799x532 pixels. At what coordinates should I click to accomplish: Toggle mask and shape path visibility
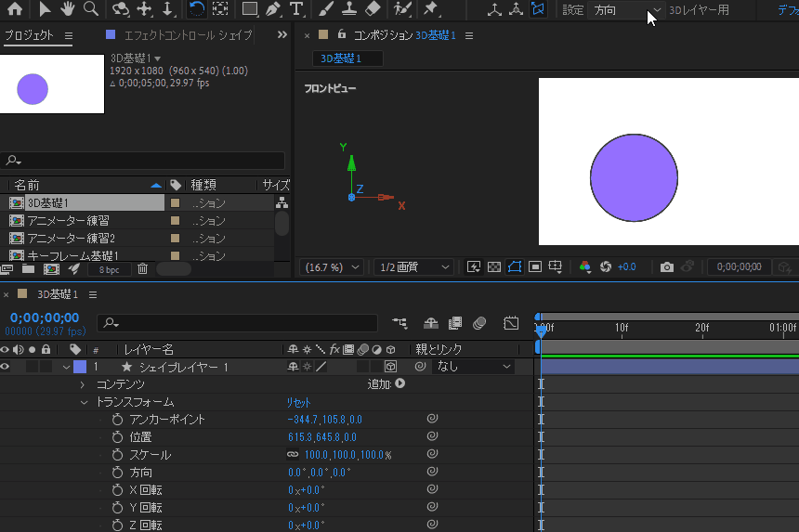(515, 266)
